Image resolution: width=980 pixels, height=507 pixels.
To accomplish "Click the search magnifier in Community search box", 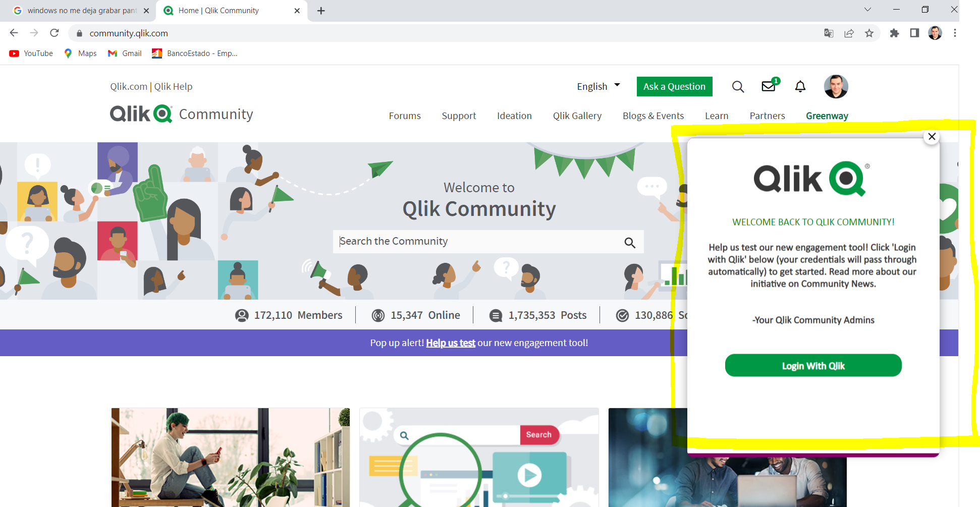I will (630, 243).
